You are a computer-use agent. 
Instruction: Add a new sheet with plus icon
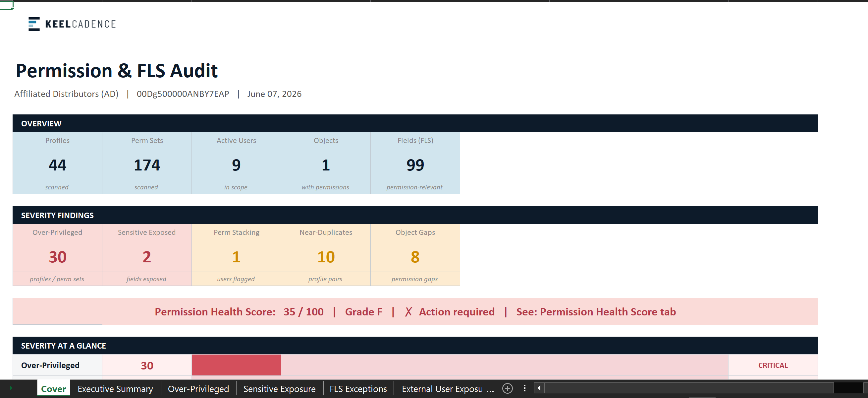click(x=507, y=389)
